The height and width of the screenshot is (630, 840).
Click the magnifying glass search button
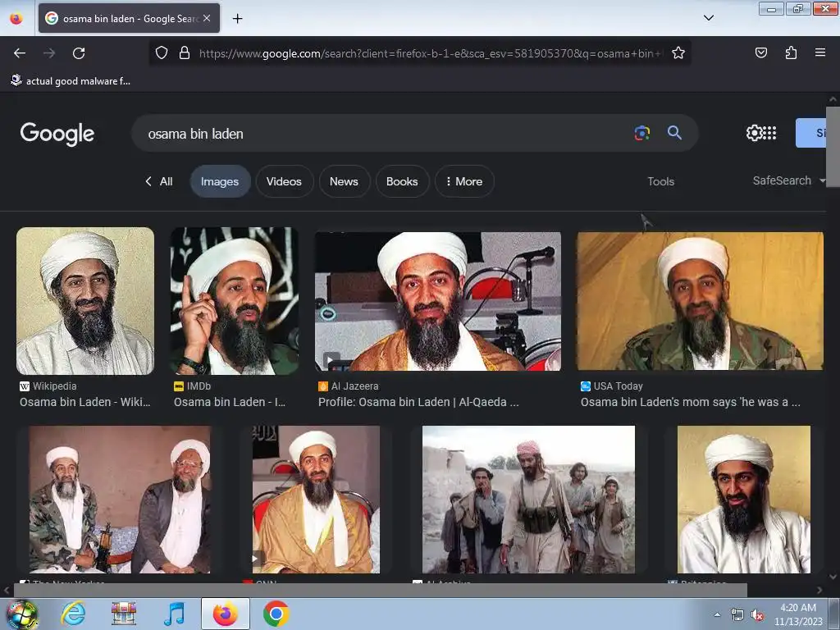[x=674, y=133]
